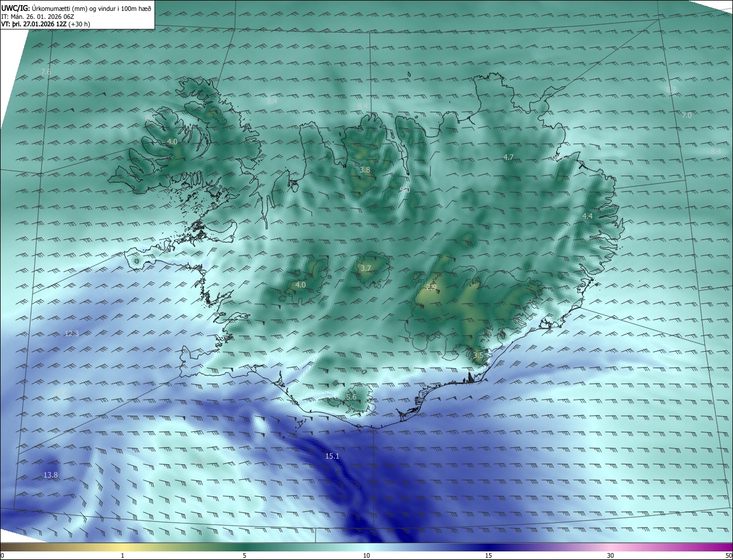
Task: Click the '30' tick label on color scale
Action: pyautogui.click(x=610, y=555)
